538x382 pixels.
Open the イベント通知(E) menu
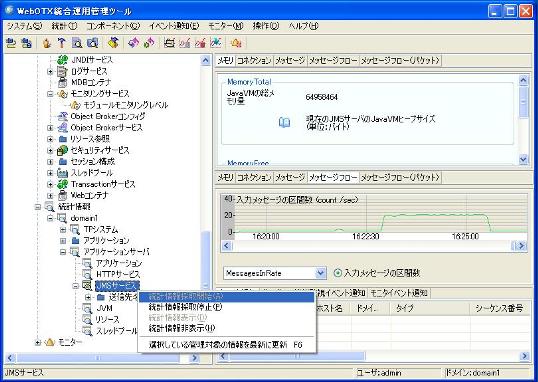point(174,26)
